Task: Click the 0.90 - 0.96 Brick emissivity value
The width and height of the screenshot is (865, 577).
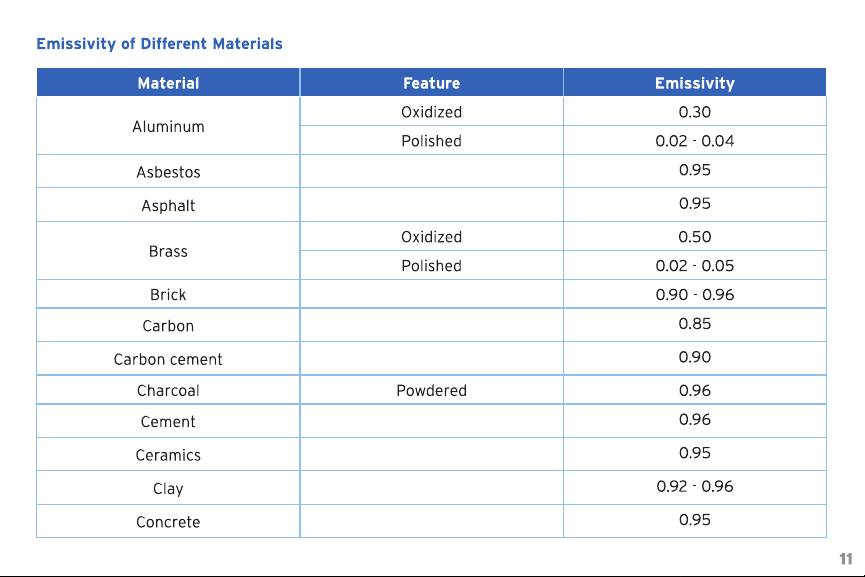Action: tap(695, 295)
